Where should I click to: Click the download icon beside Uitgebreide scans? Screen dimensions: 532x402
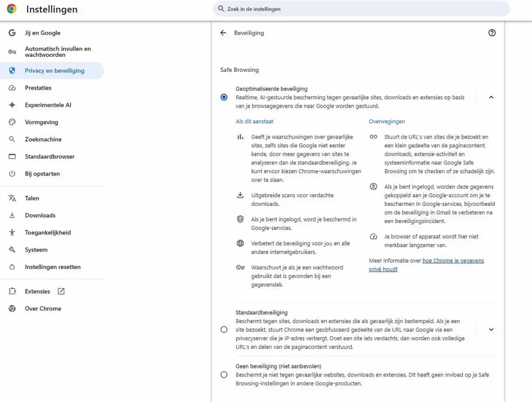240,195
